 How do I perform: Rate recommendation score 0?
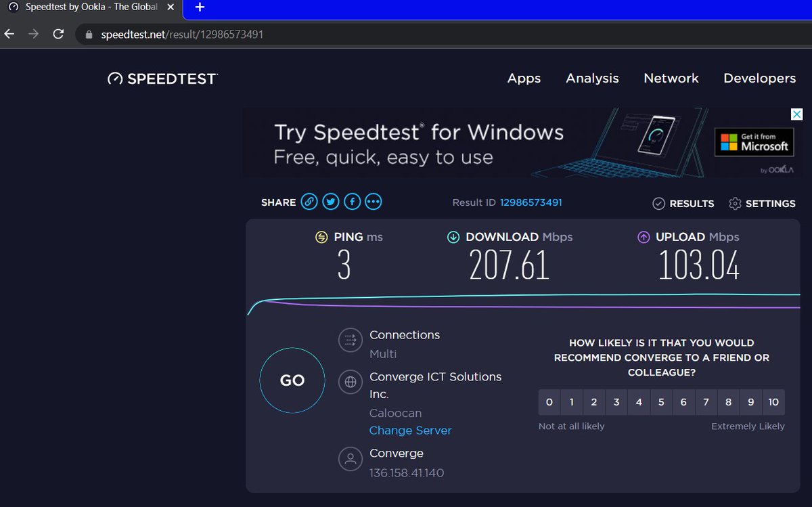(x=549, y=402)
